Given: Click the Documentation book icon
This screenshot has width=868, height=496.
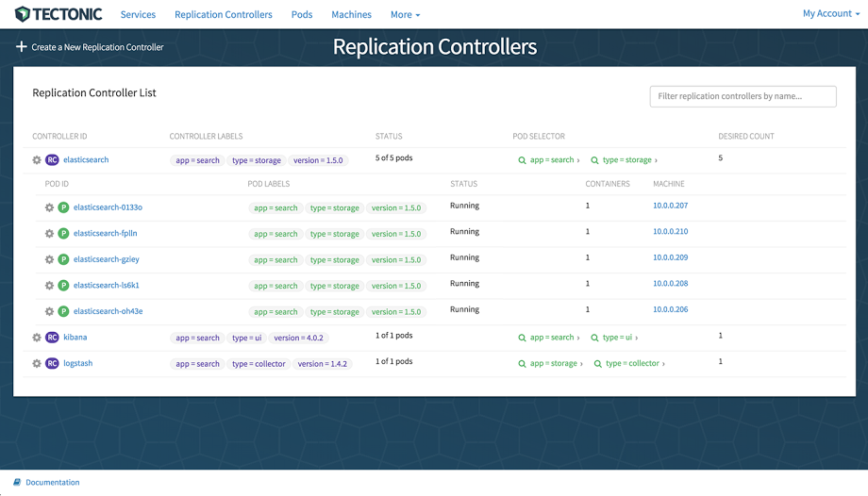Looking at the screenshot, I should 17,482.
